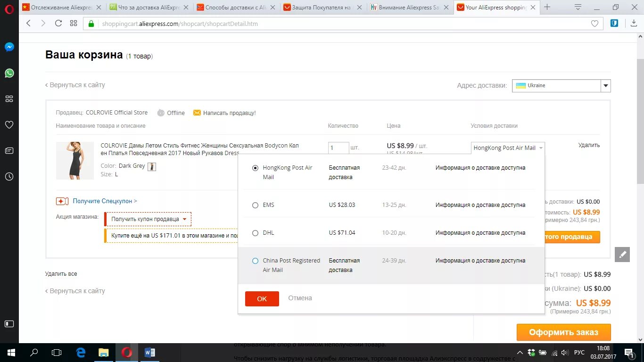Image resolution: width=644 pixels, height=362 pixels.
Task: Open a new tab with plus button
Action: (547, 7)
